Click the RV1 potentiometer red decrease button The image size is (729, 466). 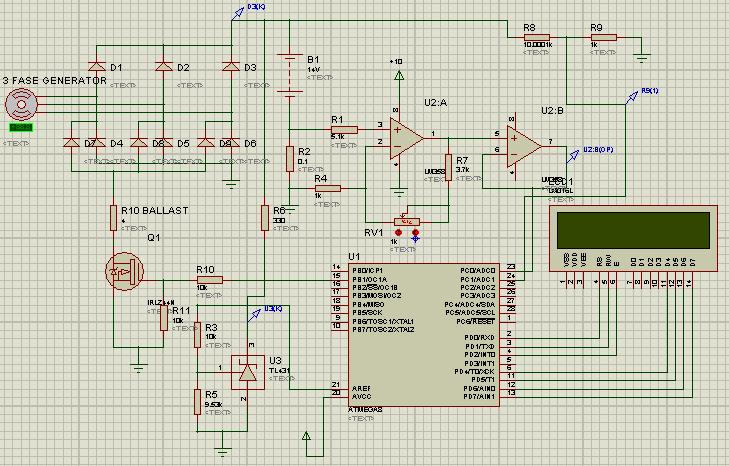[398, 232]
